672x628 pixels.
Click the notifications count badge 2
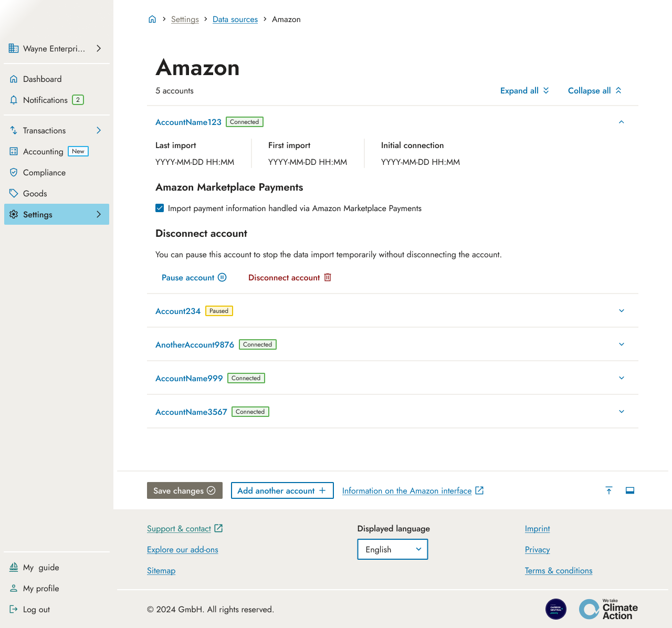pyautogui.click(x=78, y=100)
